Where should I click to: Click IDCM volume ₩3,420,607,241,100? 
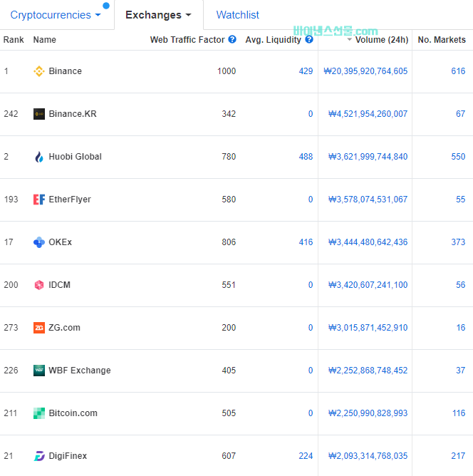tap(368, 285)
